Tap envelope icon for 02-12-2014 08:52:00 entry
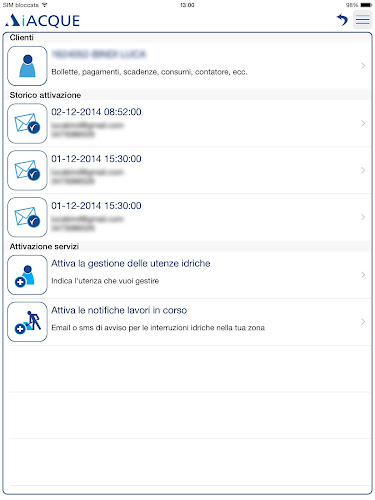375x500 pixels. (27, 123)
